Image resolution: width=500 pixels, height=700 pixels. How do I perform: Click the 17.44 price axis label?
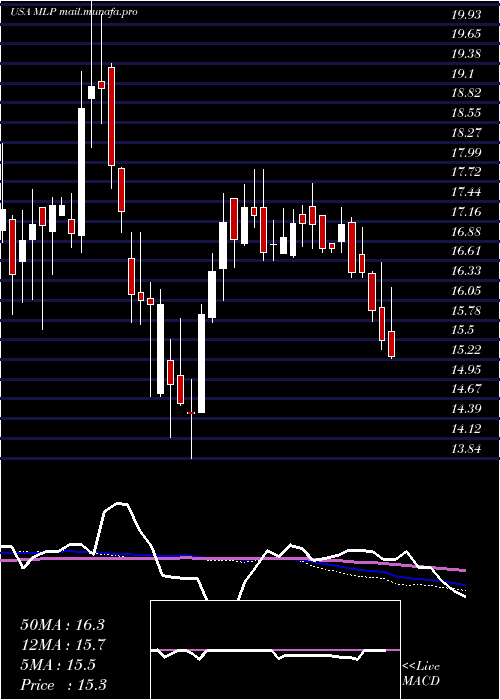[466, 192]
